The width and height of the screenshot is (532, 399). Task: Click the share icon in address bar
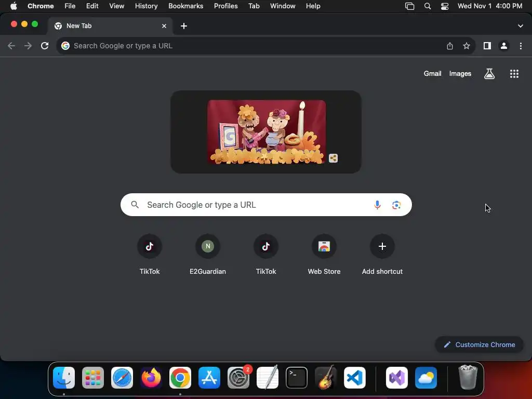[x=450, y=46]
